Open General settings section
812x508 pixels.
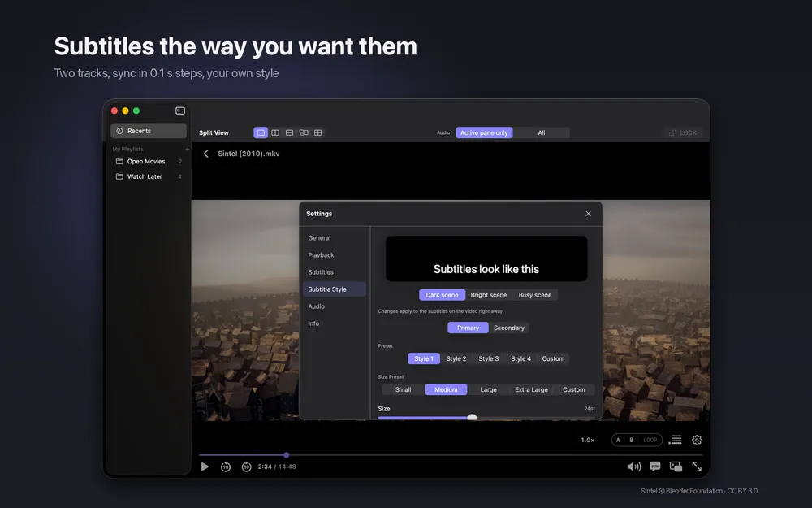[x=334, y=238]
